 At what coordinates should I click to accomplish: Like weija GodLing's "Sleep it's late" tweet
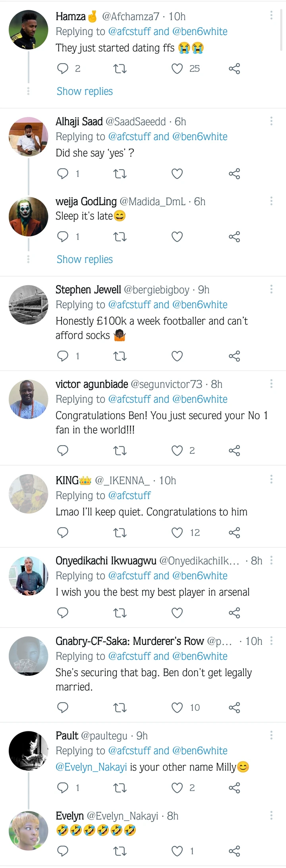[x=177, y=237]
